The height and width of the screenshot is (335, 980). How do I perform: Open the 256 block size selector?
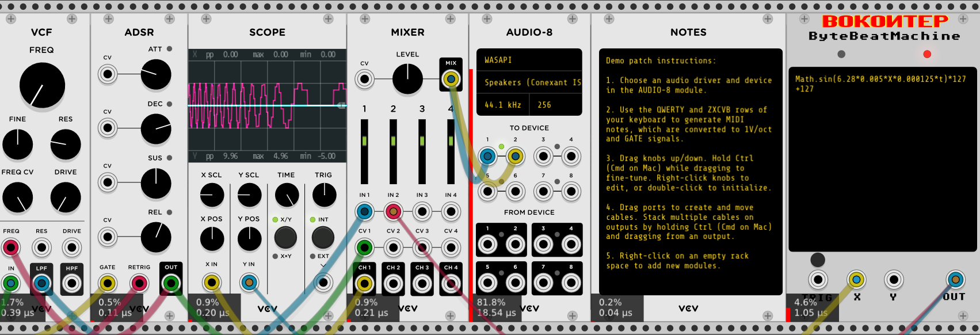tap(556, 105)
